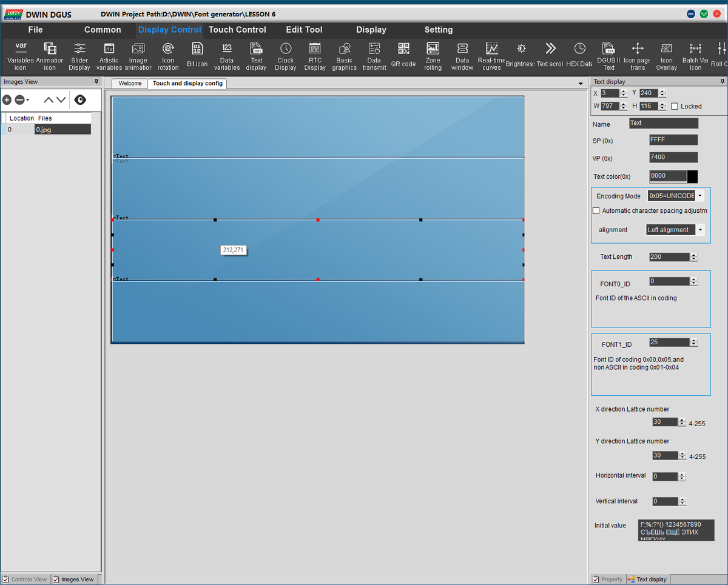The height and width of the screenshot is (585, 728).
Task: Choose the Clock Display tool
Action: pyautogui.click(x=286, y=56)
